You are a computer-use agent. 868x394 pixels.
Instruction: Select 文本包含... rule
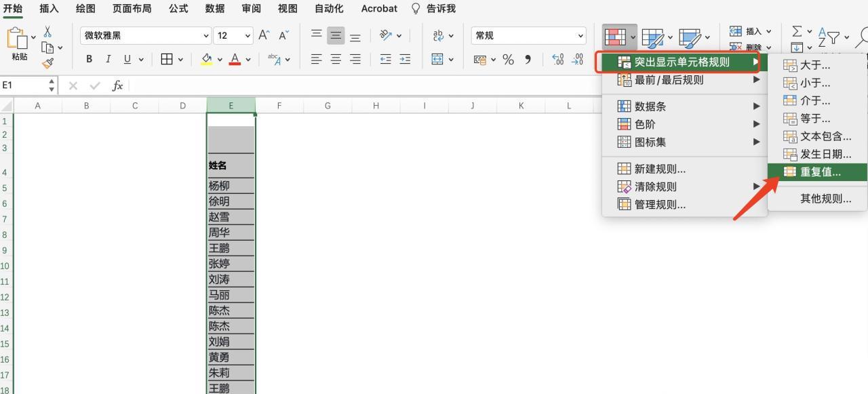pos(817,136)
